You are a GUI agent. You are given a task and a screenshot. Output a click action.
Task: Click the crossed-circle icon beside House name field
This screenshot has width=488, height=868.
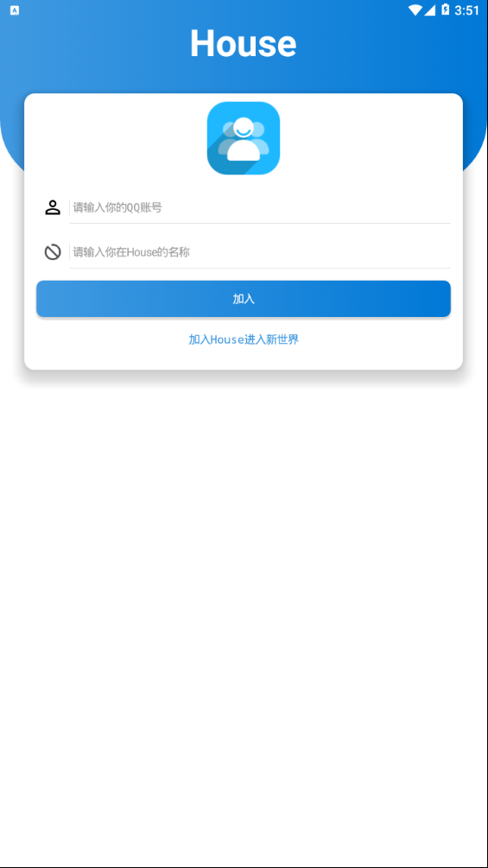tap(53, 252)
